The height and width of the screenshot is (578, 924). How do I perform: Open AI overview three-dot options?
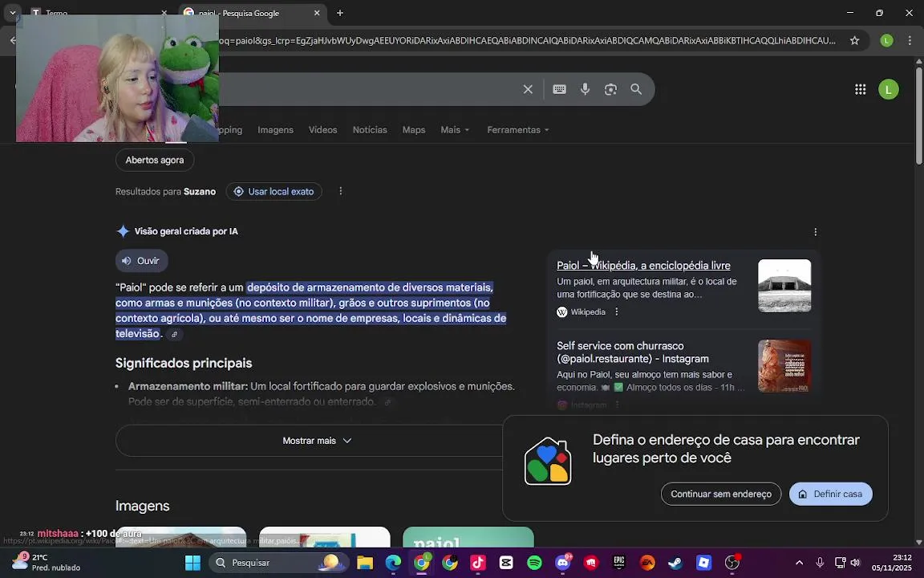(815, 232)
